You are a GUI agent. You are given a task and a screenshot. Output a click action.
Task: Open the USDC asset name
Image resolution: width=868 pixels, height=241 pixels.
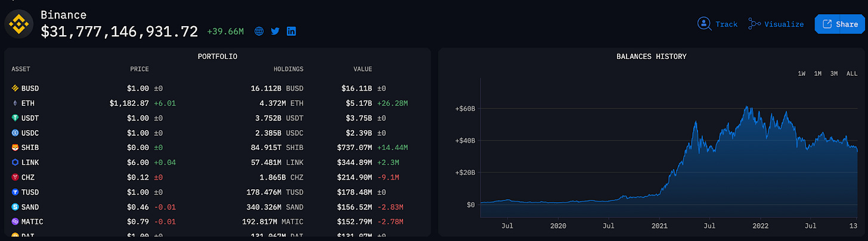(30, 133)
